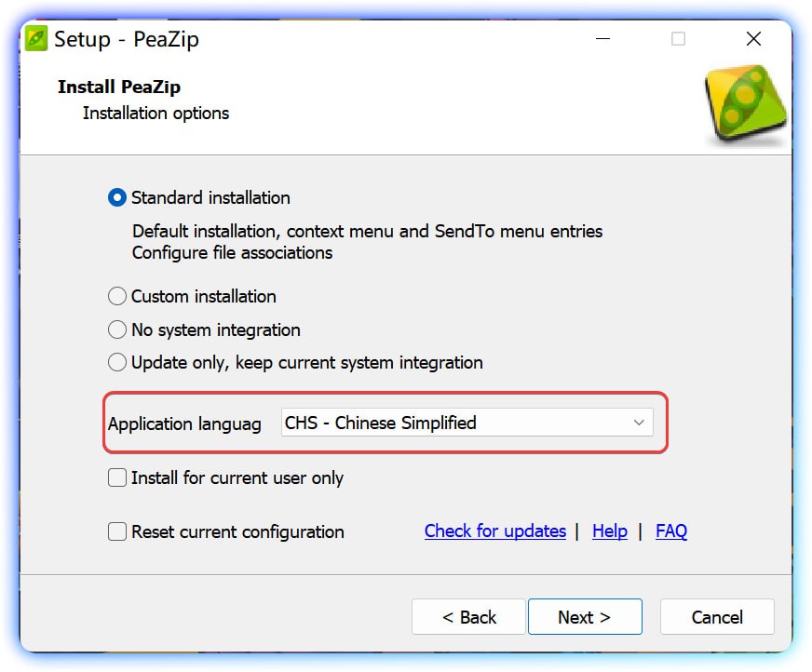This screenshot has width=812, height=672.
Task: Click the disabled maximize window button
Action: pos(678,39)
